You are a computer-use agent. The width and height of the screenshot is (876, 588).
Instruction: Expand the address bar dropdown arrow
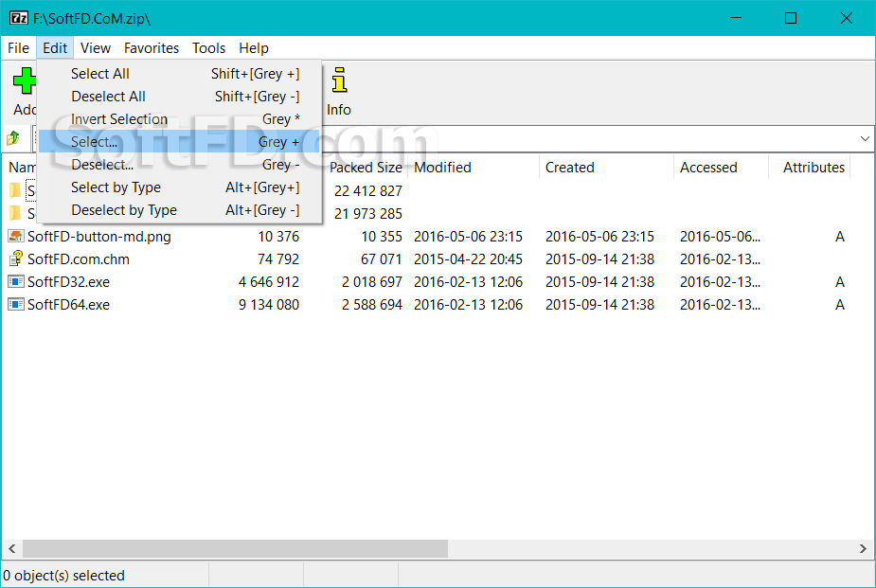point(865,138)
